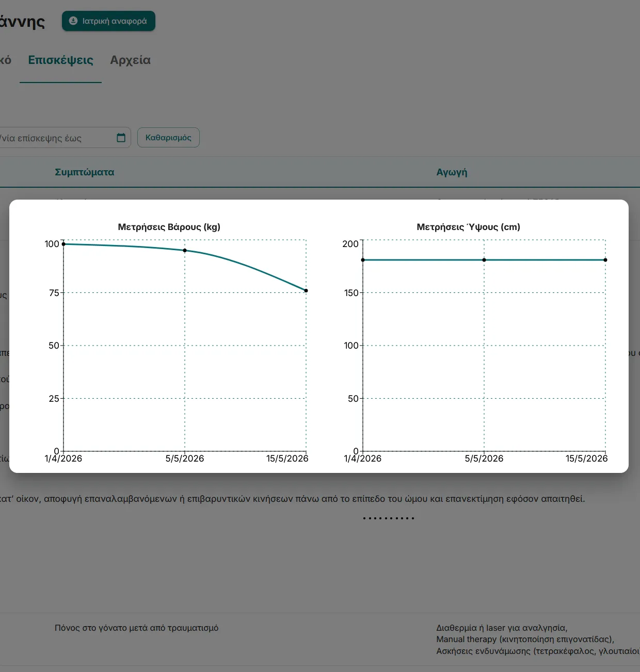Select the weight chart data point for 1/4/2026
Screen dimensions: 640x672
63,244
